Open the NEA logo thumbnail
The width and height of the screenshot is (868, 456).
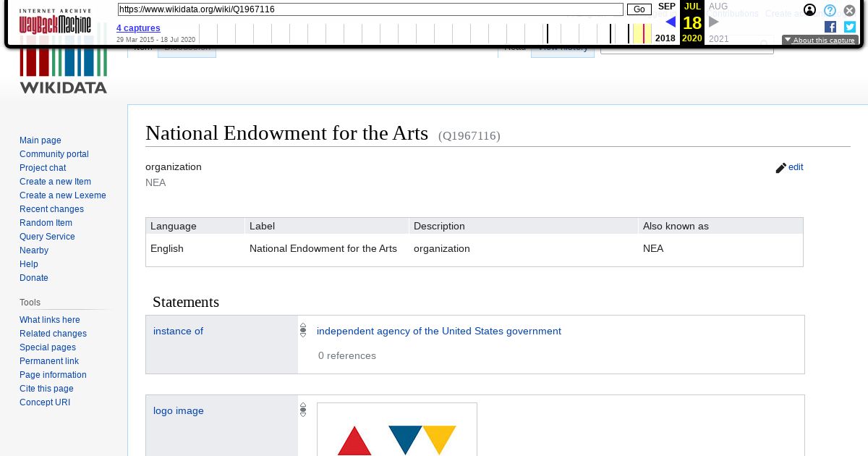[x=397, y=430]
